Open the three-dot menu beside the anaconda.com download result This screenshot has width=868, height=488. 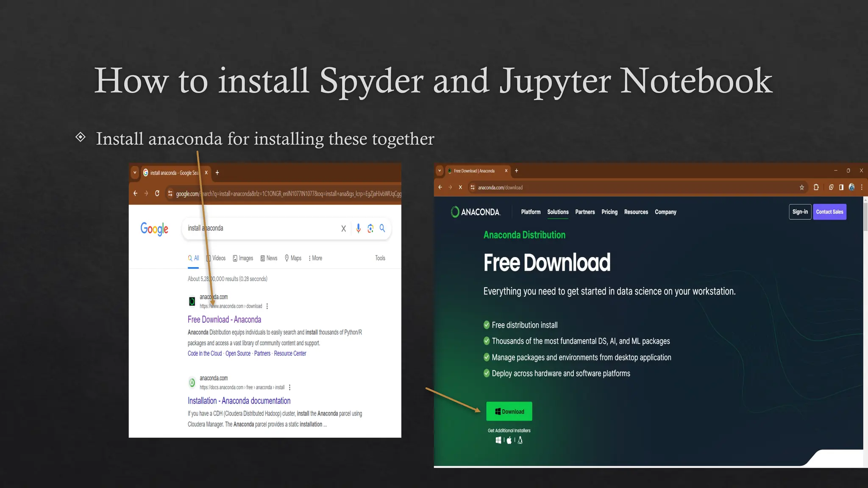(x=267, y=306)
